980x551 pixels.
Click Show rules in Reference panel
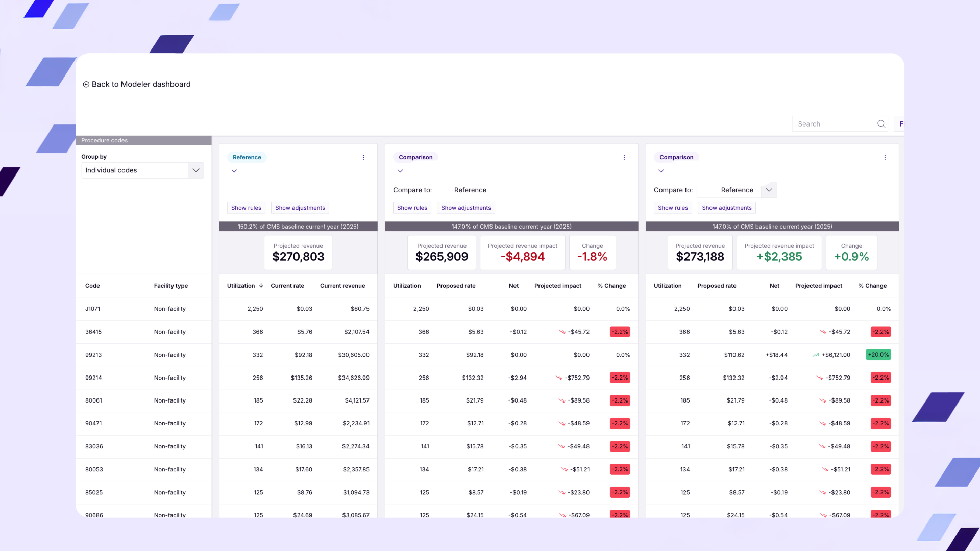[x=246, y=208]
